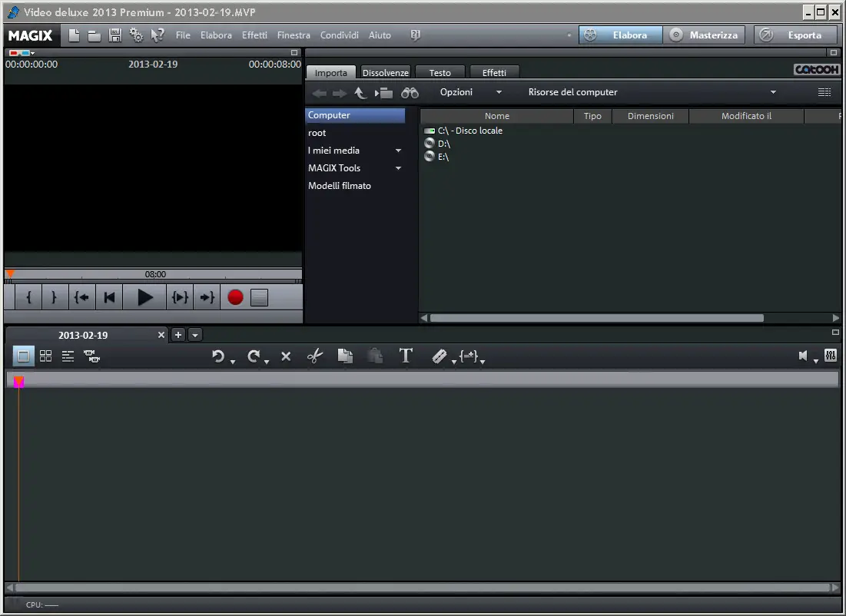Jump to the range start marker
This screenshot has width=846, height=616.
(82, 297)
